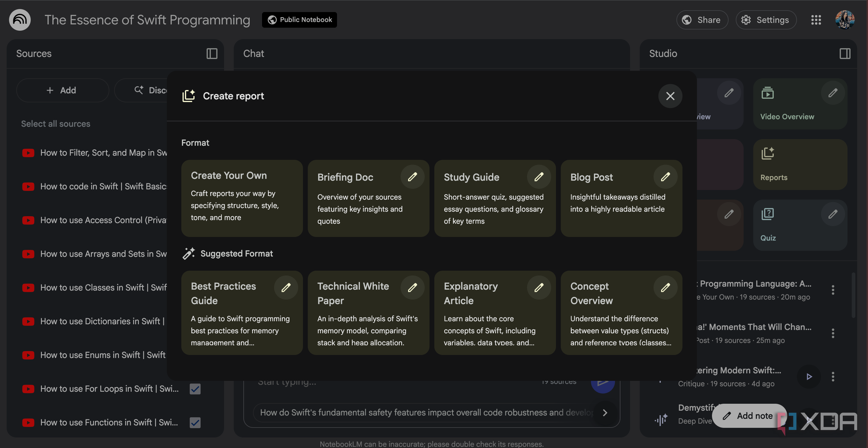This screenshot has width=868, height=448.
Task: Select the Create Your Own format
Action: tap(242, 198)
